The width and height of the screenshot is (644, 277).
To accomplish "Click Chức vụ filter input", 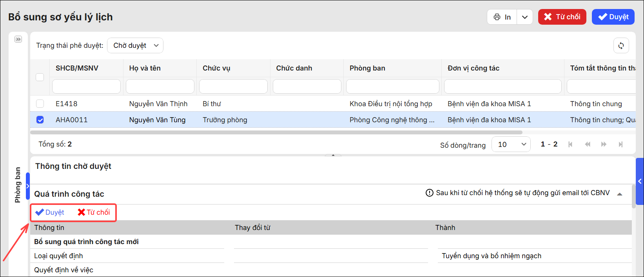I will (233, 86).
